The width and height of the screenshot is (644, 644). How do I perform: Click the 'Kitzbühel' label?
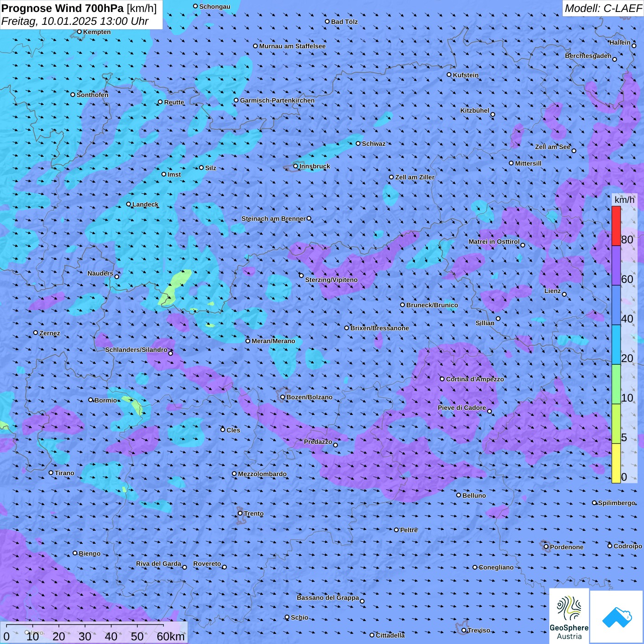tap(475, 110)
